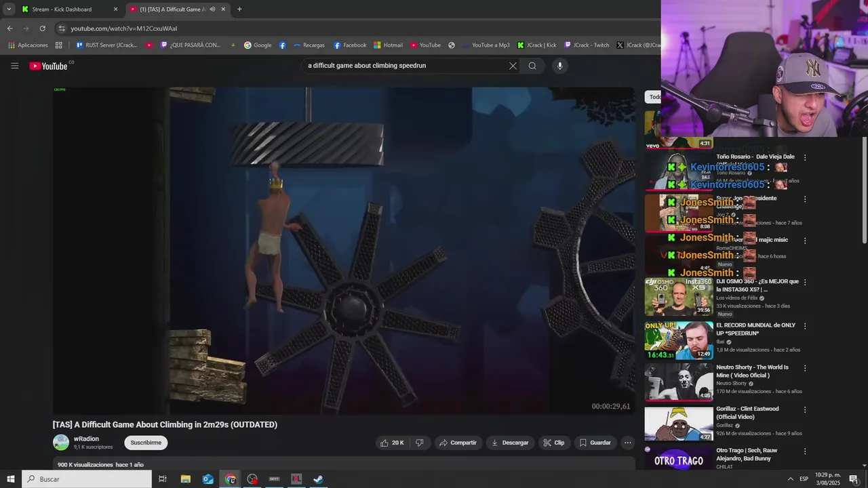Open Neutro Shorty video thumbnail

pos(678,382)
